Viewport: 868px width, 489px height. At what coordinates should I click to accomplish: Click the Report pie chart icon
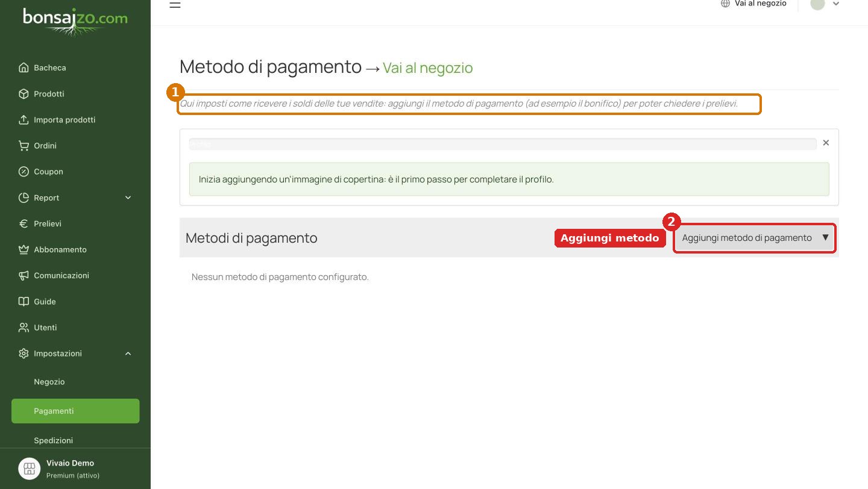point(24,198)
